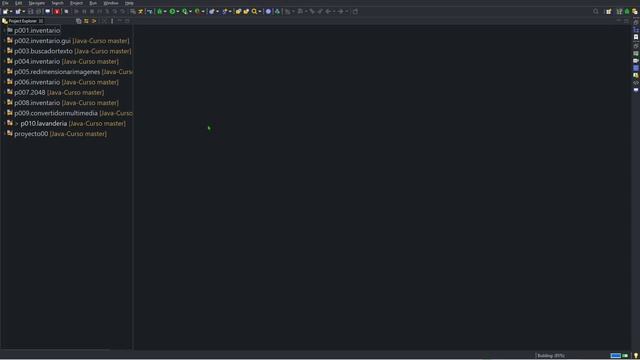
Task: Open the Search menu
Action: tap(58, 3)
